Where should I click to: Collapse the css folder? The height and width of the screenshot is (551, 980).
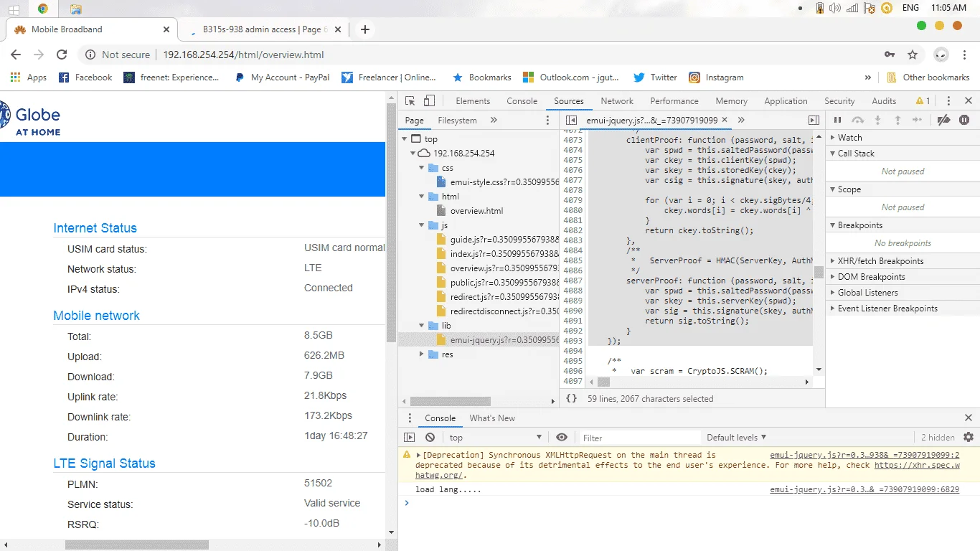[423, 168]
